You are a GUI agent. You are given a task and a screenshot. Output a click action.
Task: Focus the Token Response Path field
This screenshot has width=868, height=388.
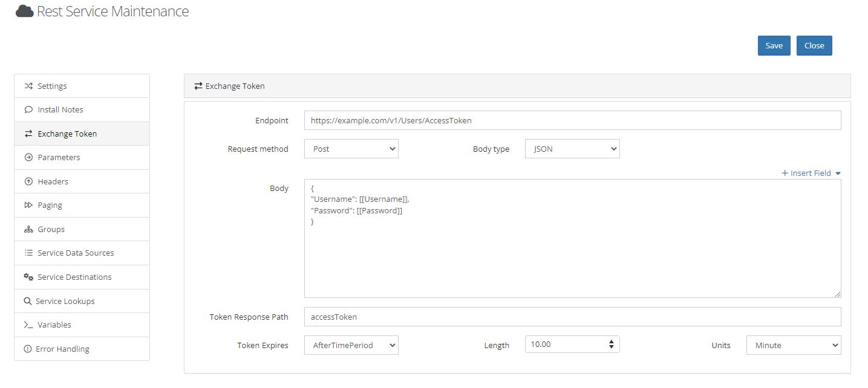pos(572,317)
